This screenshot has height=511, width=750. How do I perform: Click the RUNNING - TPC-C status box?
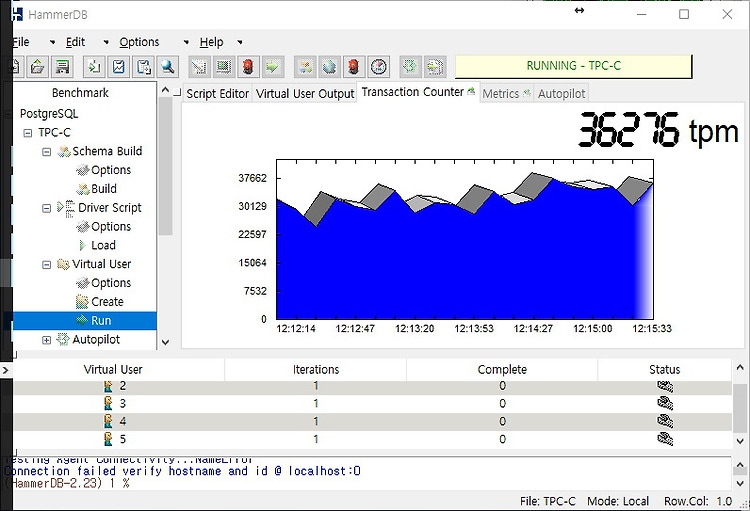[x=574, y=66]
